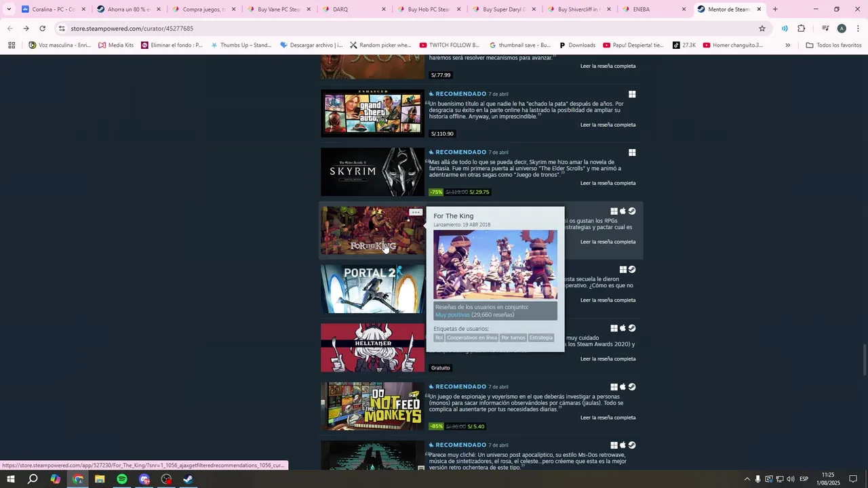This screenshot has width=868, height=488.
Task: Open the Grand Theft Auto V thumbnail
Action: [373, 113]
